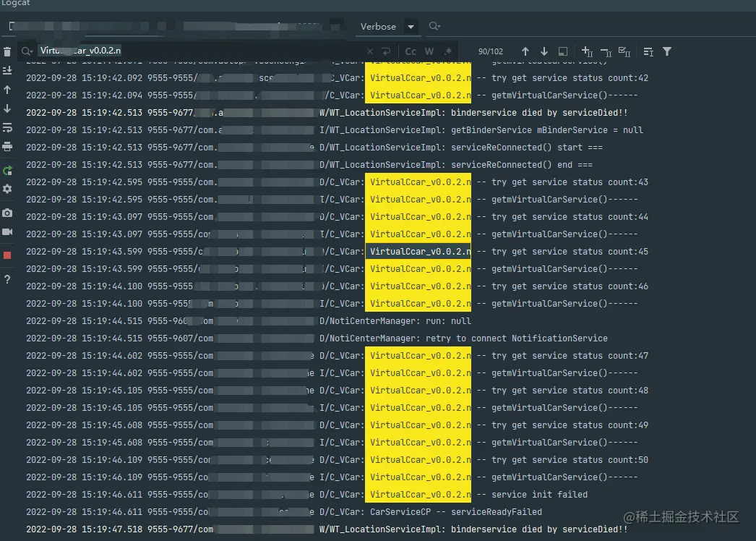Click the red stop icon in sidebar

point(7,255)
